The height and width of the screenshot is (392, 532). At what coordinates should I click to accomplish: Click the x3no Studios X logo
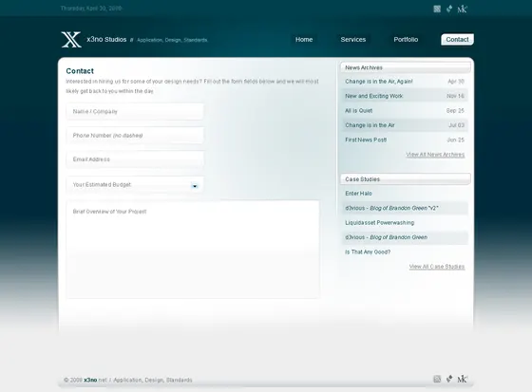(x=71, y=39)
